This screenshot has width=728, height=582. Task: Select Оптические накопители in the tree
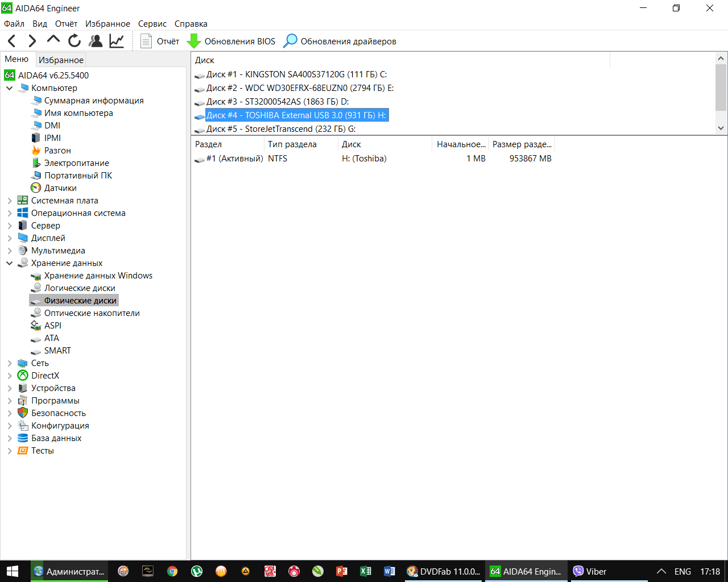click(92, 313)
